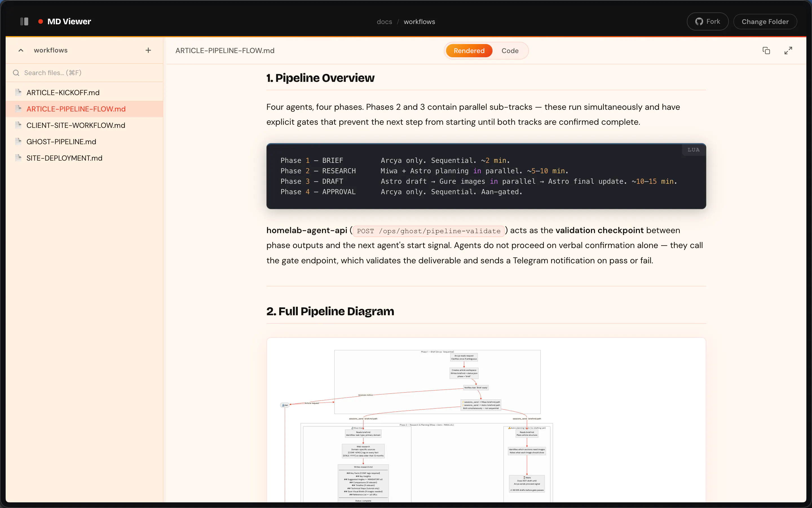Click the workflows folder name in sidebar
The width and height of the screenshot is (812, 508).
(51, 51)
